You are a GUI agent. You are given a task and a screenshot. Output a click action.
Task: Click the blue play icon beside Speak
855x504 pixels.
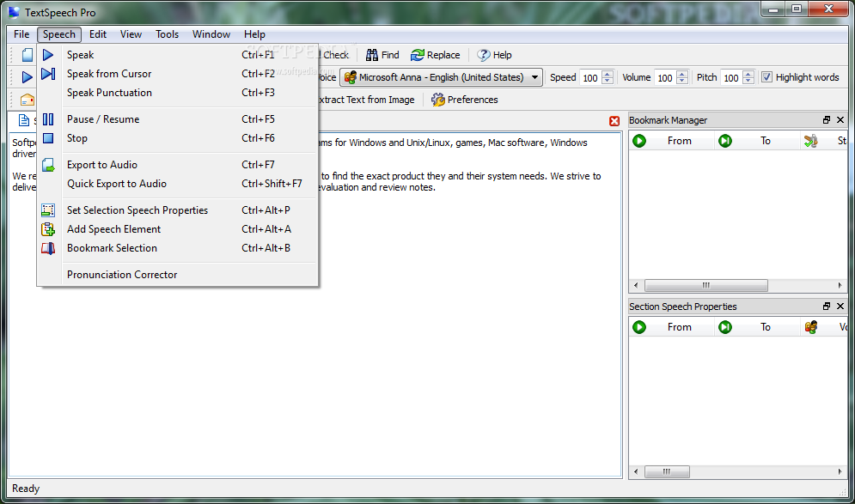[x=48, y=55]
